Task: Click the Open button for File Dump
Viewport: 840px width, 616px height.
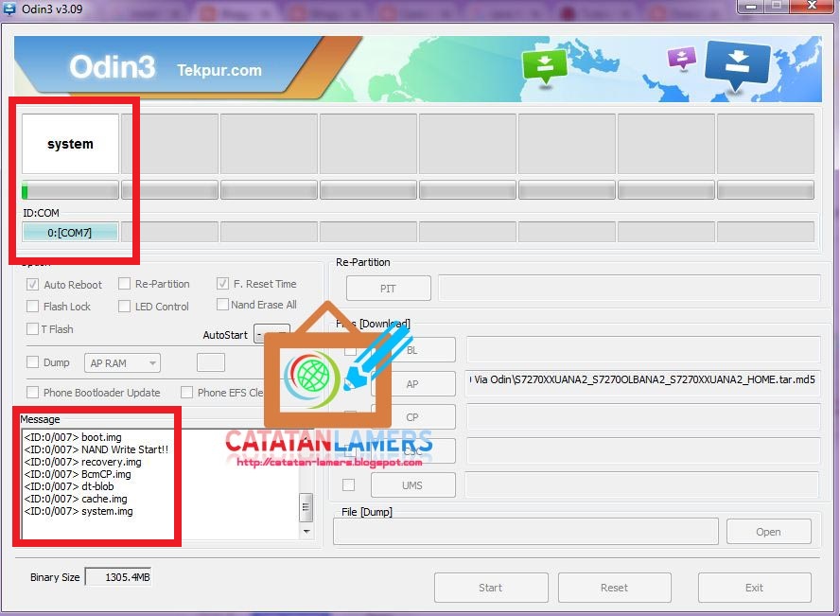Action: click(768, 532)
